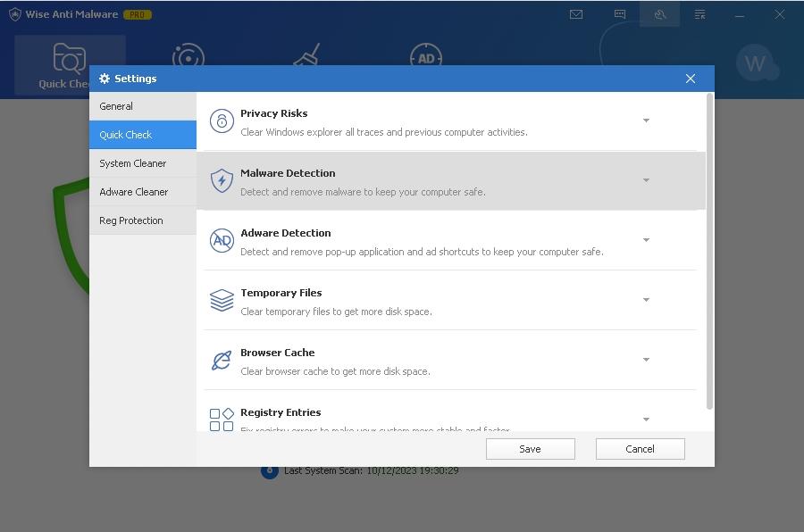
Task: Expand the Browser Cache section arrow
Action: (x=646, y=360)
